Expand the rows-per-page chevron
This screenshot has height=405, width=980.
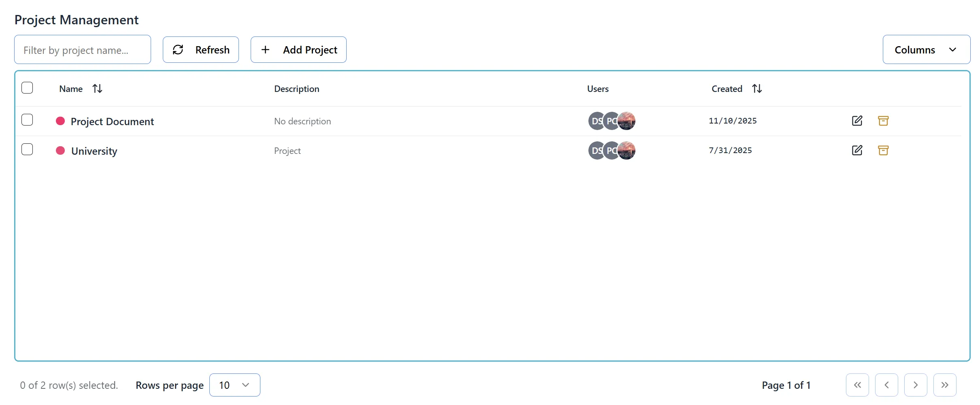(245, 385)
